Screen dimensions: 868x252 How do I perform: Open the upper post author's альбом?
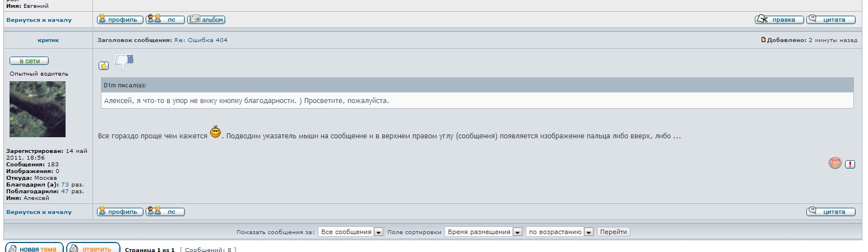pos(206,20)
